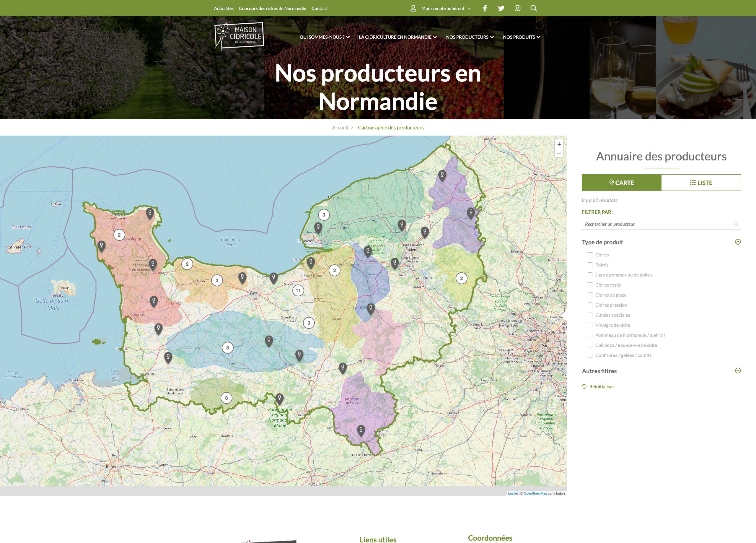Open the Contact page
This screenshot has height=543, width=756.
[x=319, y=8]
